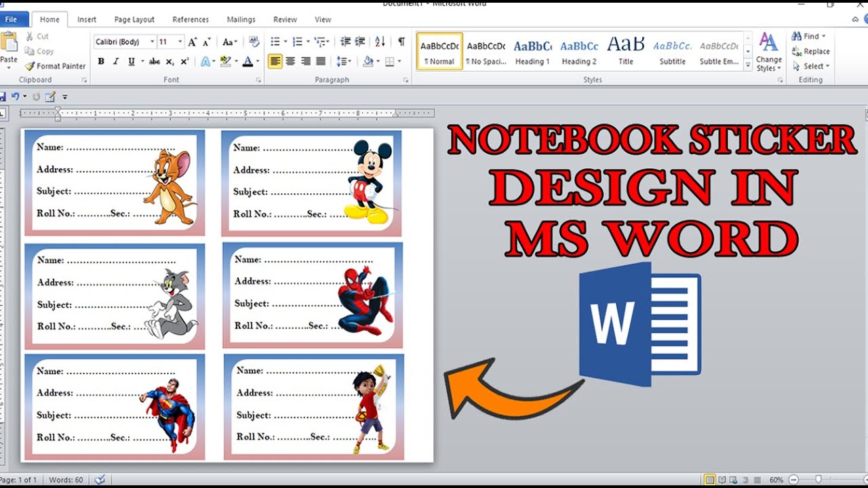Select Center alignment
Screen dimensions: 868x488
point(290,62)
